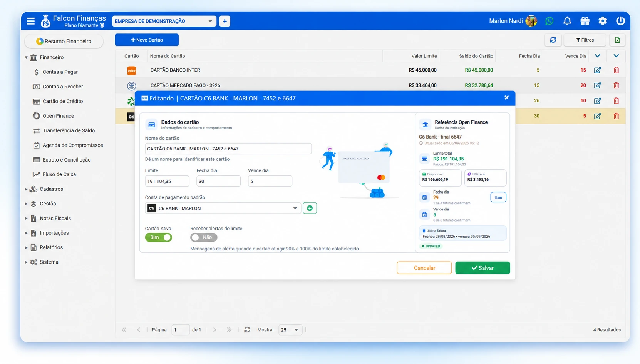The image size is (640, 364).
Task: Delete the card row with Vence Dia 10
Action: (x=616, y=101)
